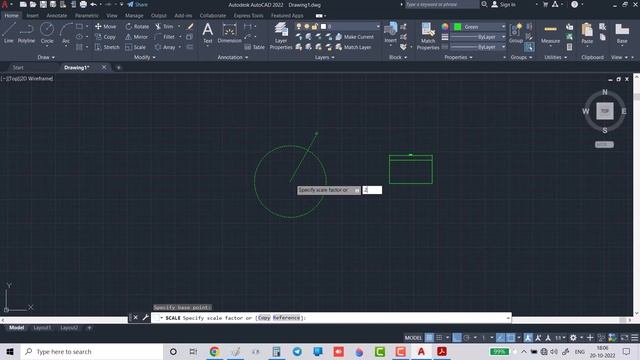Toggle drawing grid display in status bar
Image resolution: width=640 pixels, height=360 pixels.
(x=429, y=338)
